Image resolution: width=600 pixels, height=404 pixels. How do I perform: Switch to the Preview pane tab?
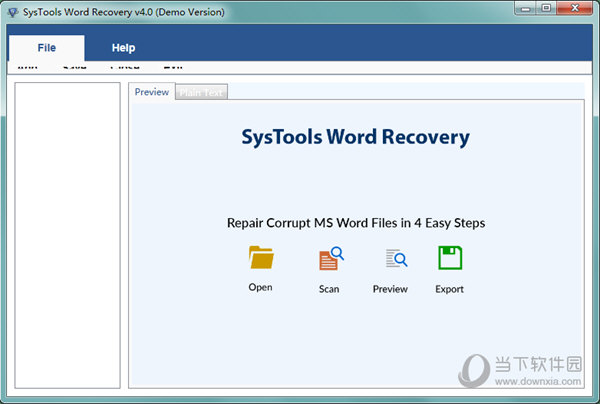point(152,92)
